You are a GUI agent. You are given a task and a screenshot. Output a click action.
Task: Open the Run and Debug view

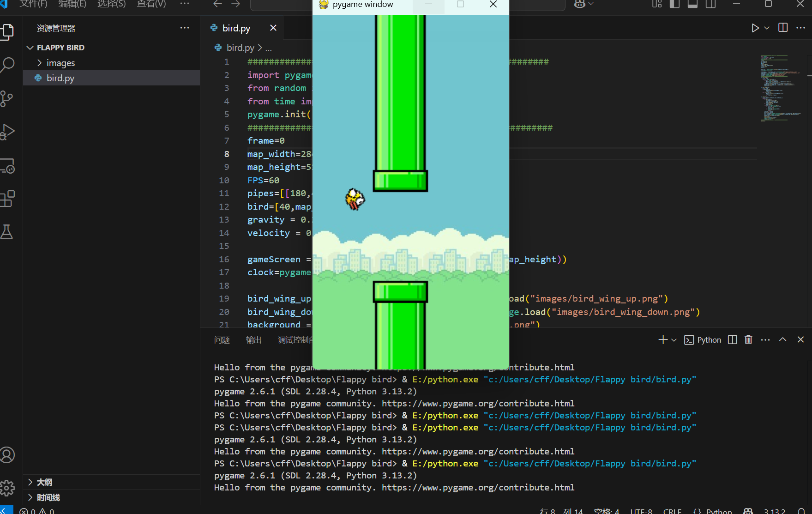[x=7, y=132]
